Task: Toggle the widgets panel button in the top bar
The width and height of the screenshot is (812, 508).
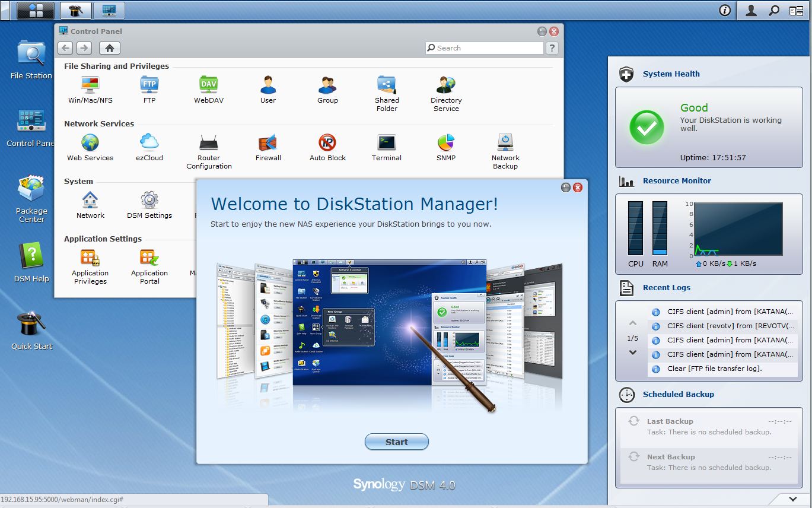Action: tap(796, 10)
